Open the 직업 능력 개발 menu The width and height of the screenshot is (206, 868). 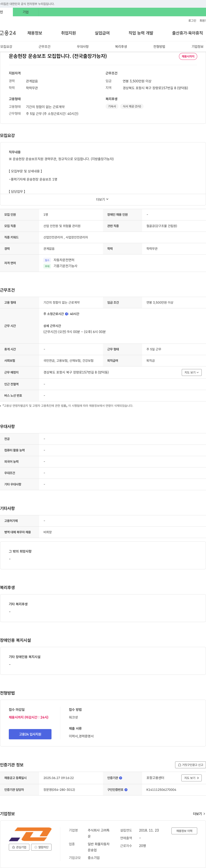pyautogui.click(x=141, y=33)
